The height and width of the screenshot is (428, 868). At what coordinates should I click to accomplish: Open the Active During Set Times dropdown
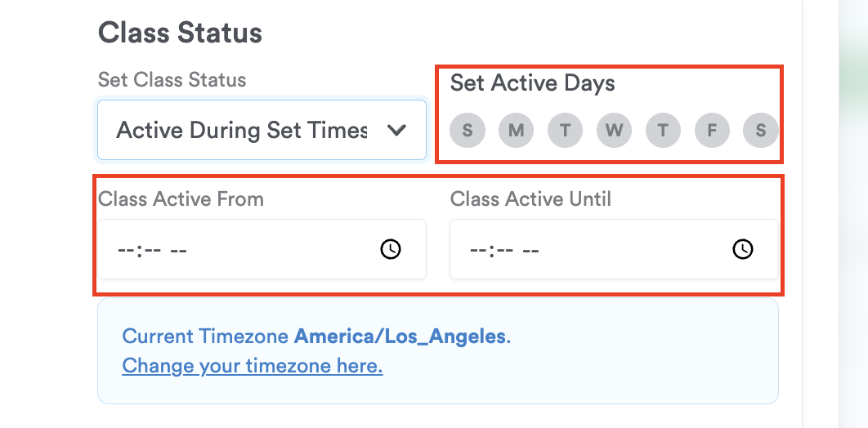pos(245,130)
